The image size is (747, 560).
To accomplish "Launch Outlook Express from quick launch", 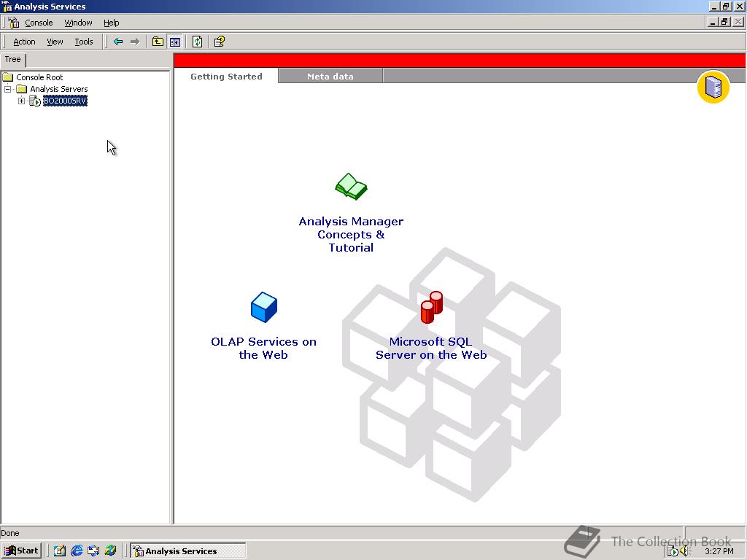I will tap(93, 551).
